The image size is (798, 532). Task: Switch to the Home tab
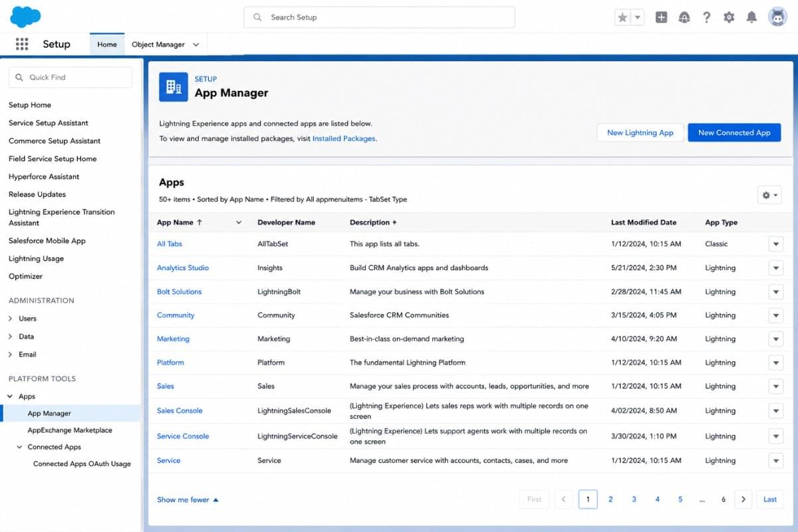click(x=107, y=45)
